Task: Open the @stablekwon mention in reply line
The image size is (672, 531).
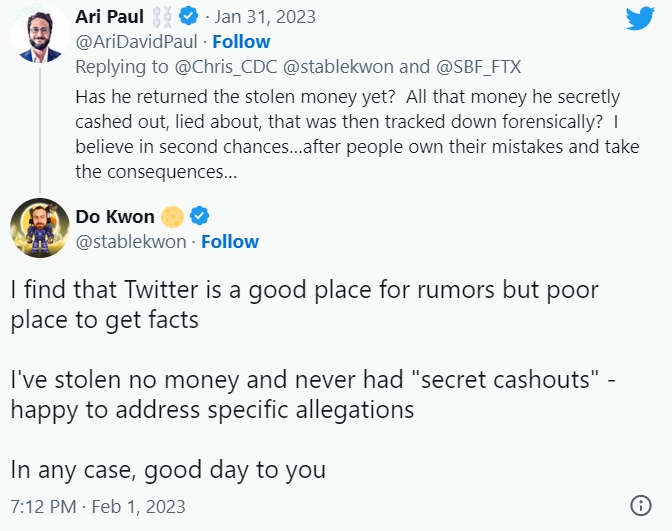Action: pyautogui.click(x=338, y=67)
